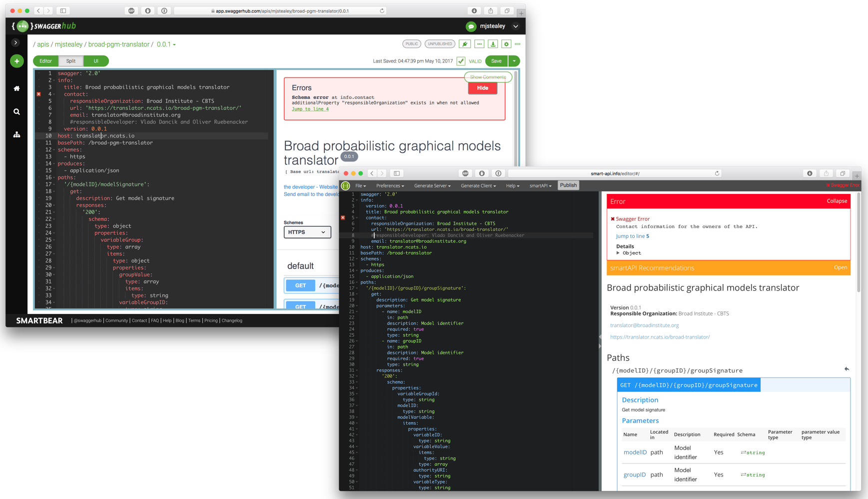Screen dimensions: 868x499
Task: Collapse the smart-api Error panel
Action: [837, 201]
